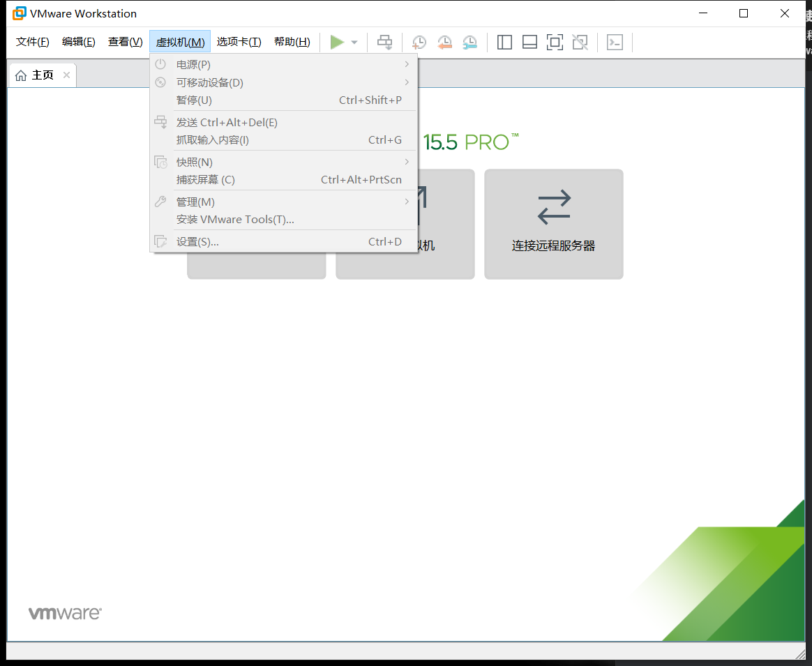Close the 主页 tab with its X
The height and width of the screenshot is (666, 812).
pos(66,75)
